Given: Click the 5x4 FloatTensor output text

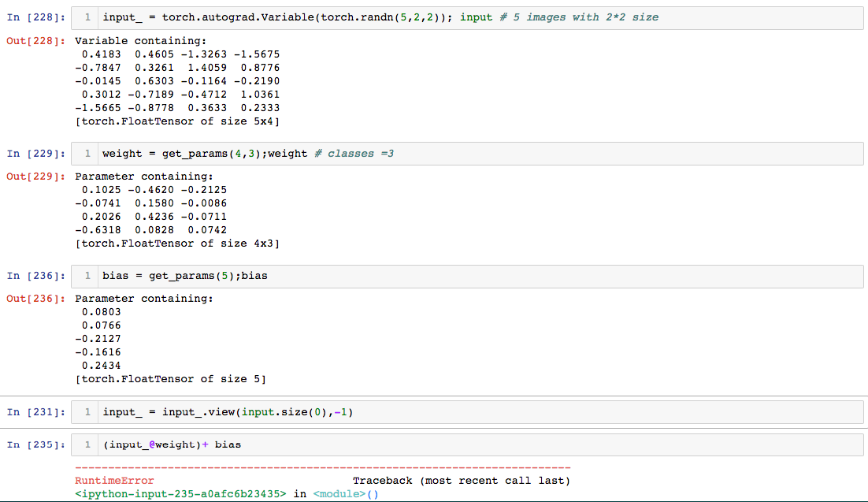Looking at the screenshot, I should 177,121.
